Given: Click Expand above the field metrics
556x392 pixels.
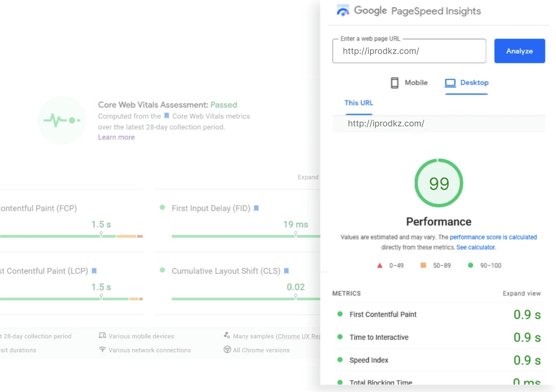Looking at the screenshot, I should (x=308, y=177).
